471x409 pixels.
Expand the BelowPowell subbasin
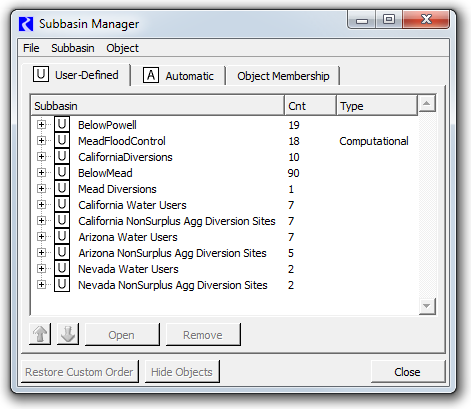tap(41, 125)
